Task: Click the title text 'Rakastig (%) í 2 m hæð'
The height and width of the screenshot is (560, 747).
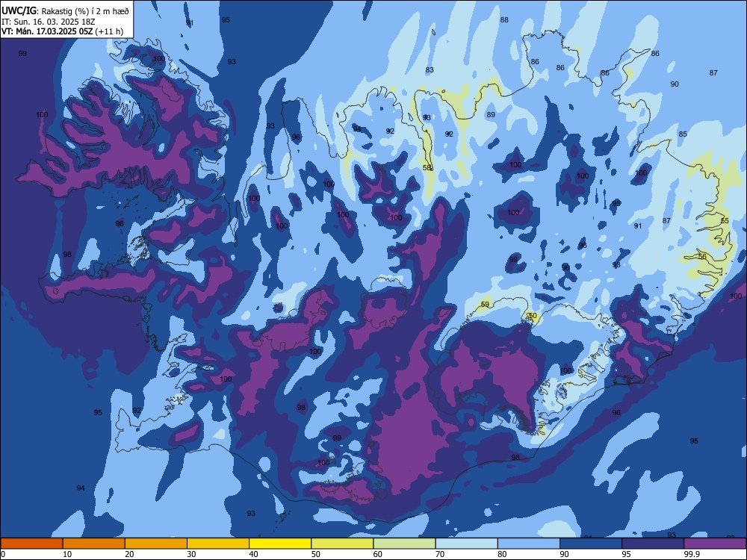Action: pyautogui.click(x=85, y=11)
